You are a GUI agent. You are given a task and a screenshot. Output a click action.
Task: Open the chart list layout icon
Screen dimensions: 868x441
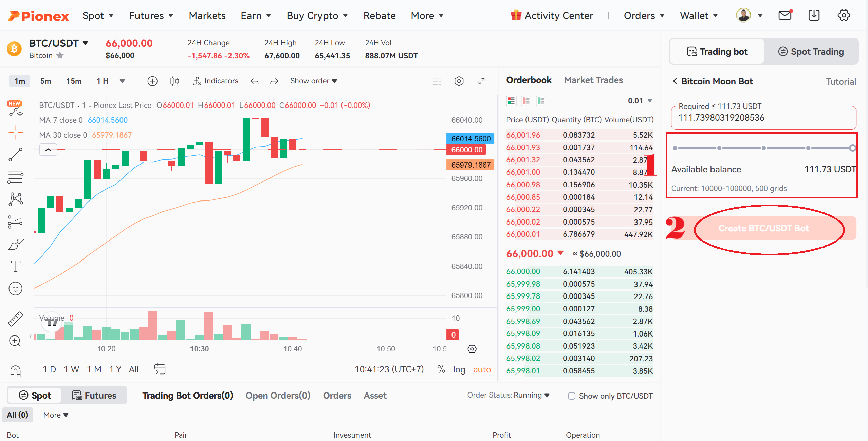coord(437,81)
